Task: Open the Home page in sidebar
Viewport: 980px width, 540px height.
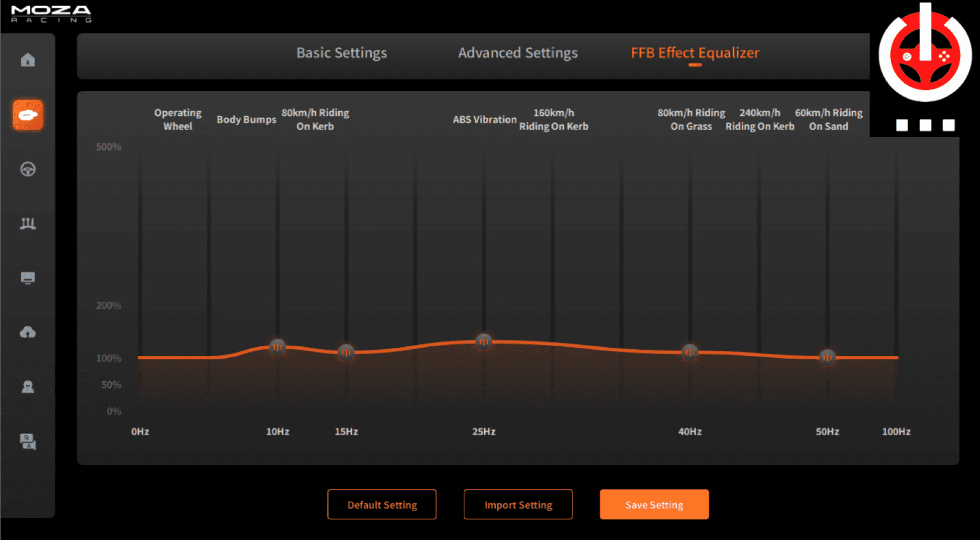Action: point(28,60)
